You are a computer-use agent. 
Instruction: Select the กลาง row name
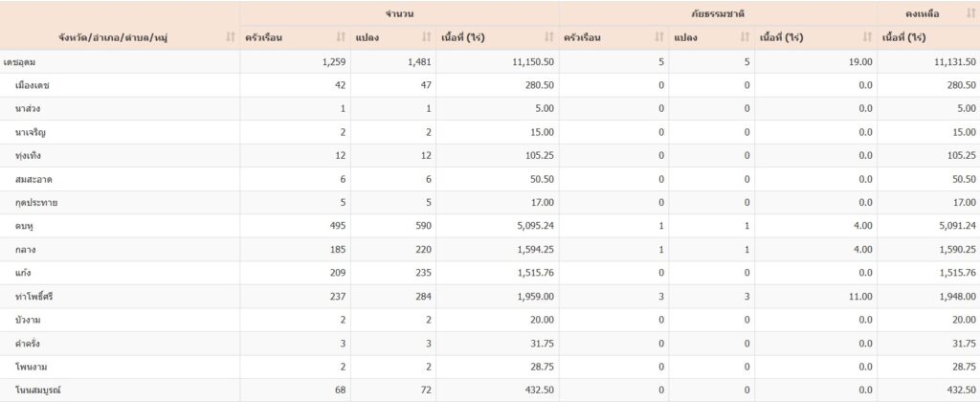[26, 249]
